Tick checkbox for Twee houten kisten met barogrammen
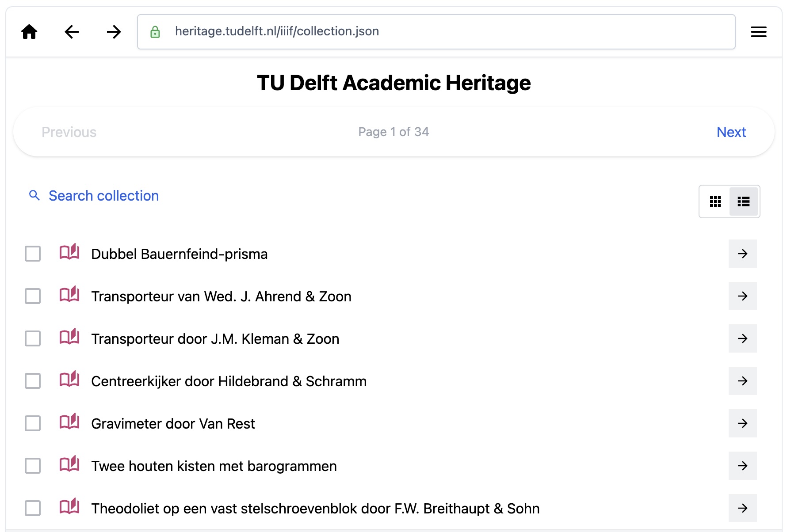787x532 pixels. coord(33,466)
